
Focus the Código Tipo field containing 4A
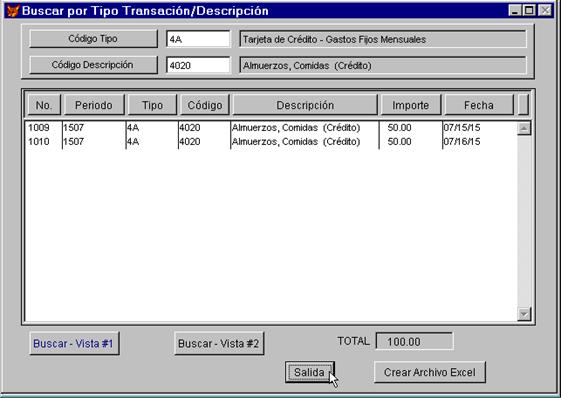(198, 39)
